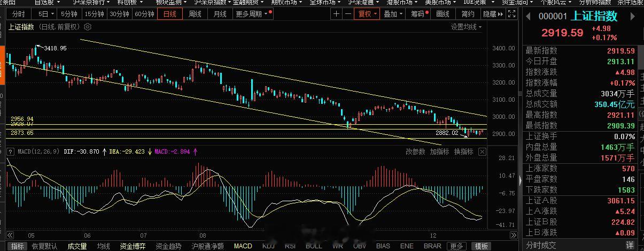Click the timeline scrollbar track below MACD
Image resolution: width=644 pixels, height=251 pixels.
pyautogui.click(x=262, y=235)
